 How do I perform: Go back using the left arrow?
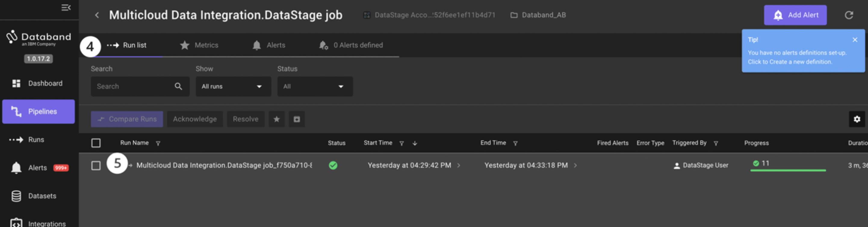pos(97,15)
